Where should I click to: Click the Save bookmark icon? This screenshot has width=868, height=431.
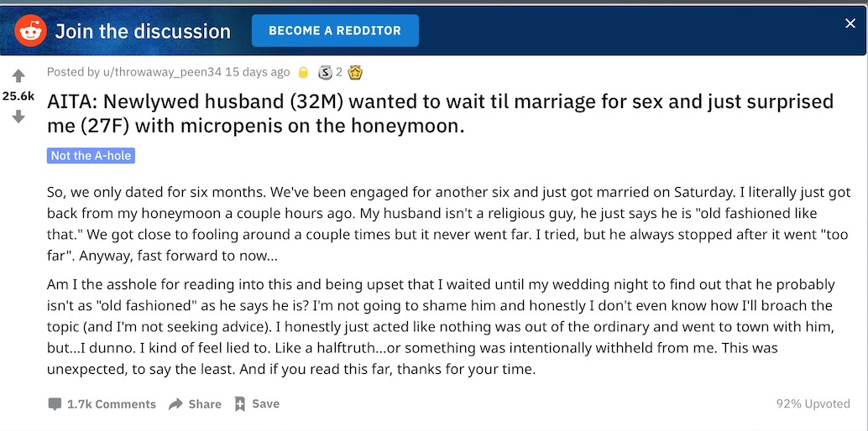click(x=240, y=404)
